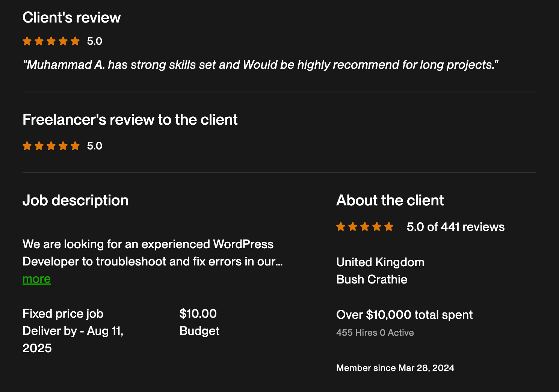Click the Freelancer's review to the client heading
559x392 pixels.
coord(130,120)
